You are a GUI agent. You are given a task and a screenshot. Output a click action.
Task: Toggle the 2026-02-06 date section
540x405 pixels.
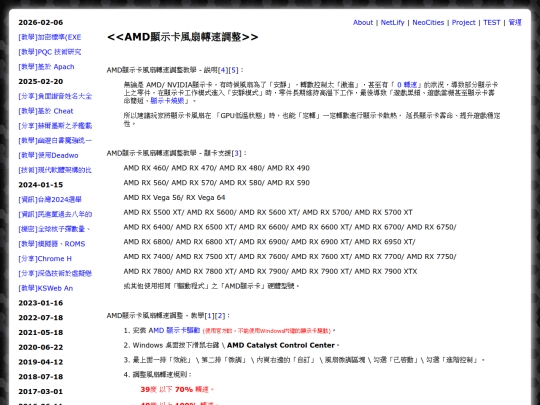[41, 22]
